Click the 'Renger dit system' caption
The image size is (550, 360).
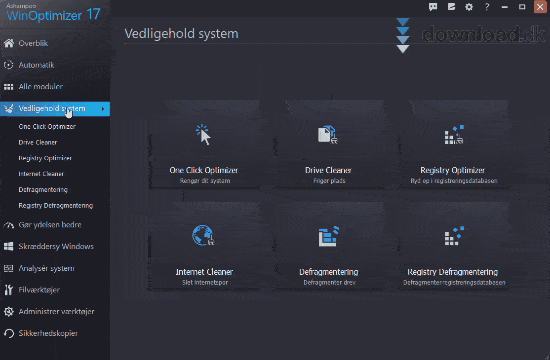tap(205, 181)
